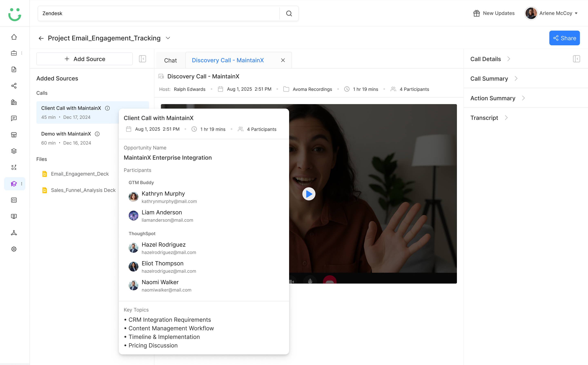The image size is (588, 365).
Task: Click info icon beside Demo with MaintainX
Action: (97, 134)
